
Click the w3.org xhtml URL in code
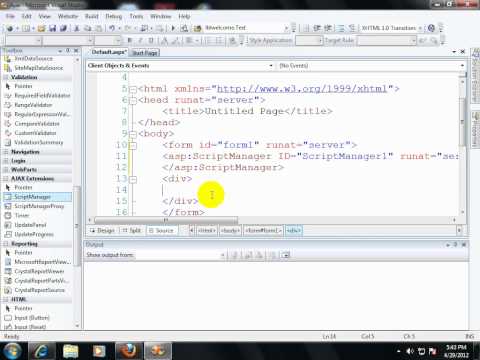coord(302,89)
